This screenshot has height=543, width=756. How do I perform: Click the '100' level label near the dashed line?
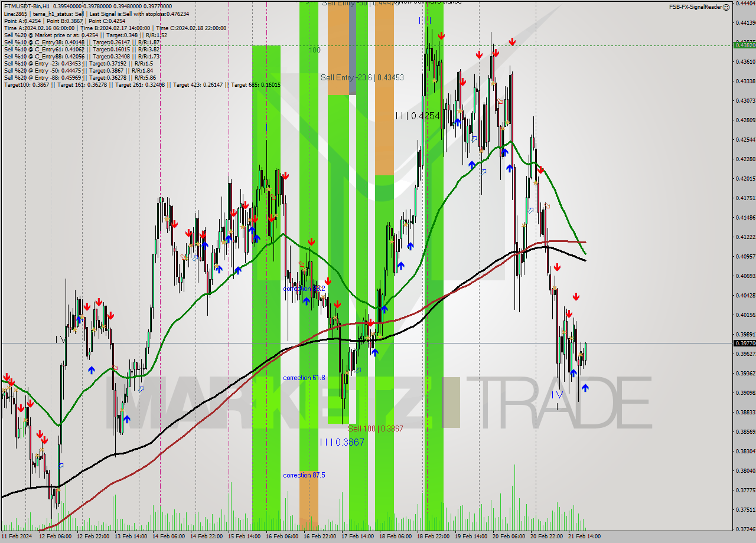click(314, 50)
